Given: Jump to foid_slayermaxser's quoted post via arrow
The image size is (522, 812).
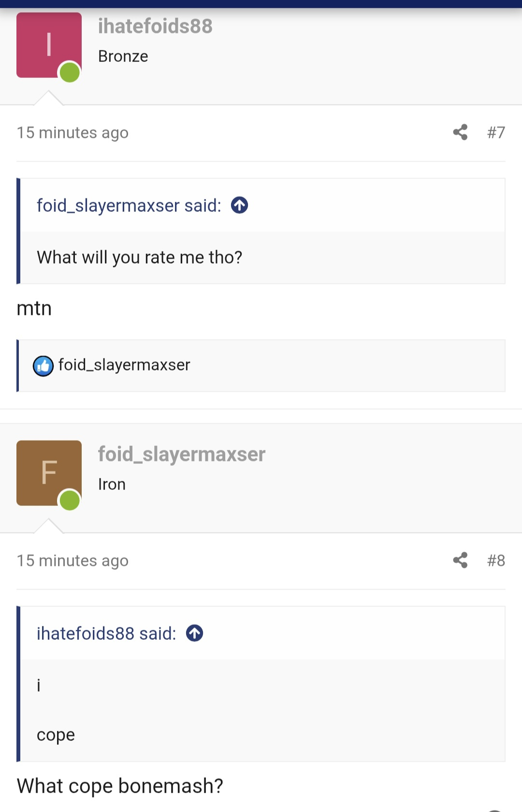Looking at the screenshot, I should coord(239,205).
